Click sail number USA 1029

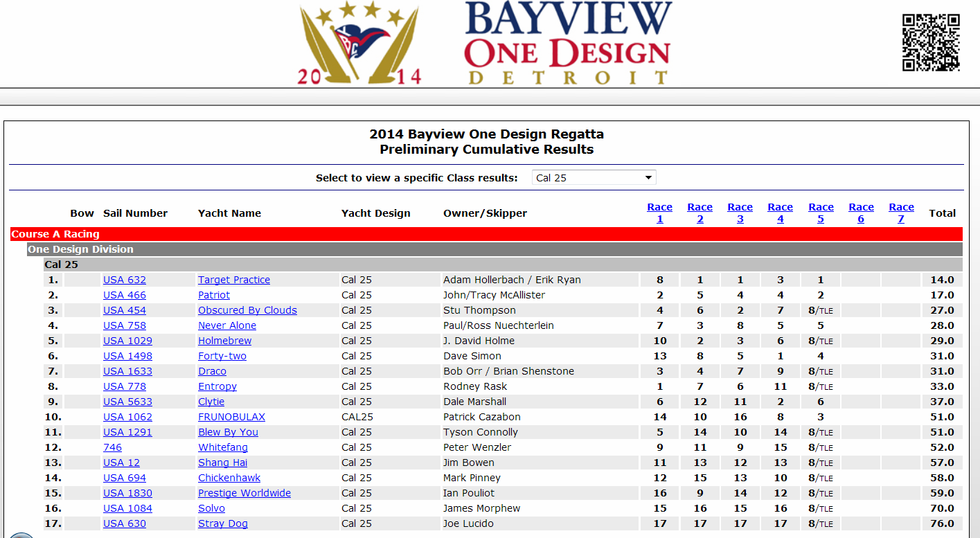point(127,341)
